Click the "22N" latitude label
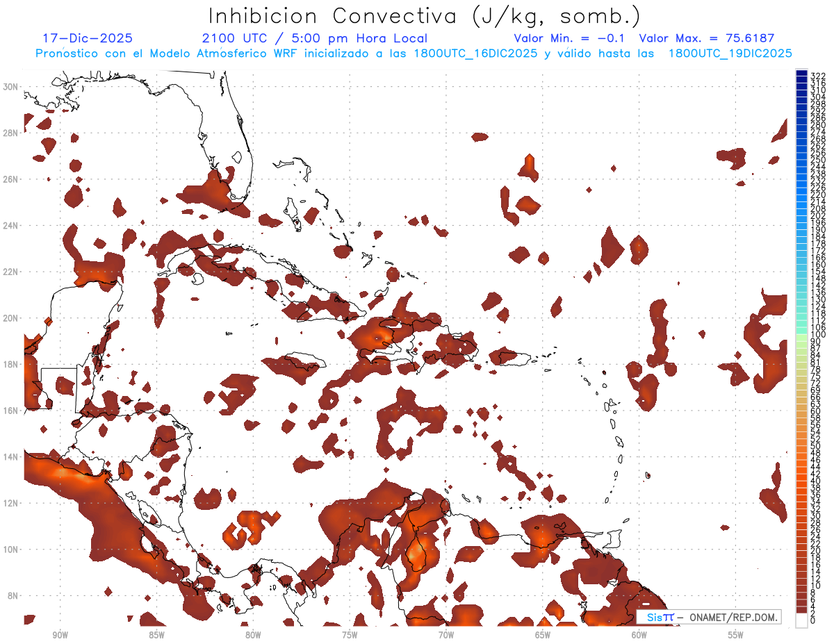Image resolution: width=834 pixels, height=644 pixels. coord(12,272)
